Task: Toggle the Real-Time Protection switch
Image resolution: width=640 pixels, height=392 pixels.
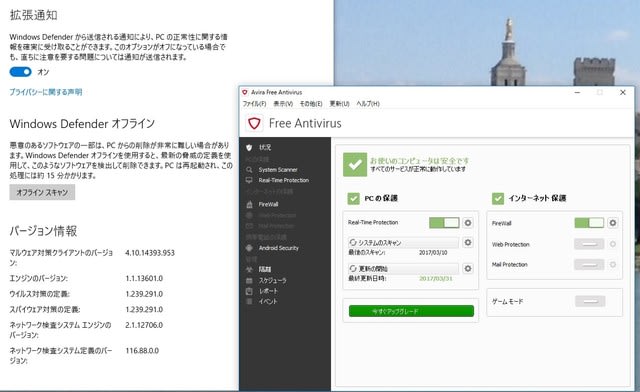Action: 444,223
